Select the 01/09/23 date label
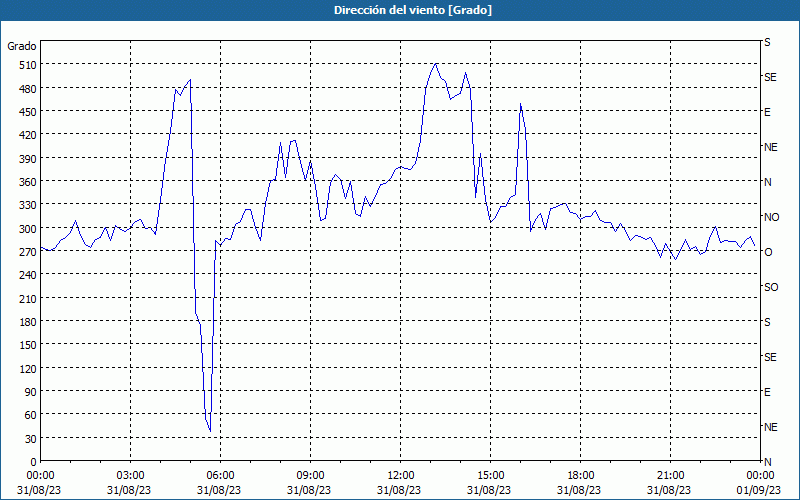This screenshot has height=500, width=800. click(760, 490)
